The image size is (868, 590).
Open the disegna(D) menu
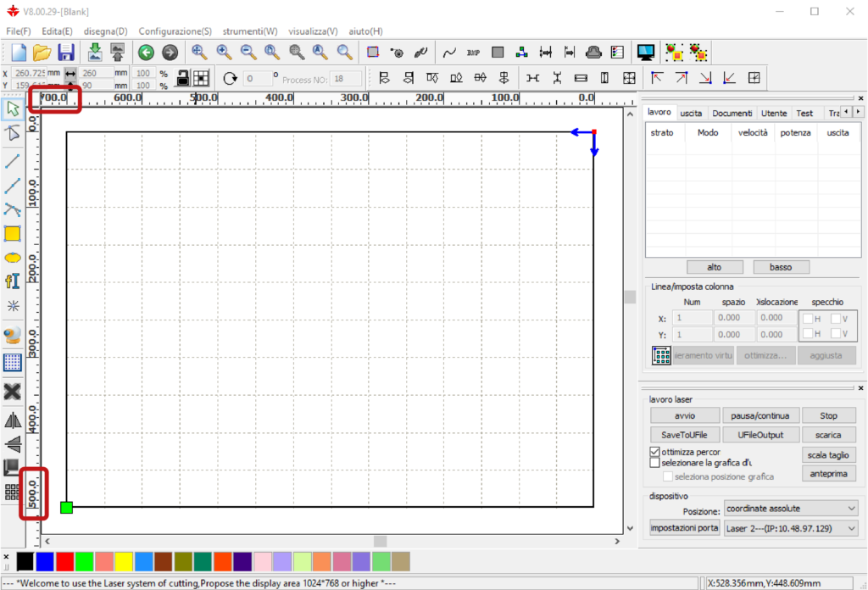pos(105,31)
